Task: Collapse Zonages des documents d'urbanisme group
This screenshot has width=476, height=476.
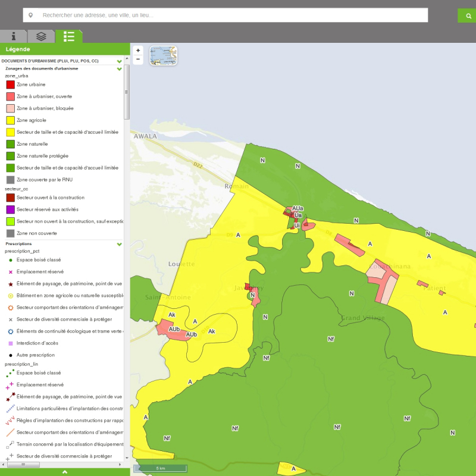Action: click(x=120, y=69)
